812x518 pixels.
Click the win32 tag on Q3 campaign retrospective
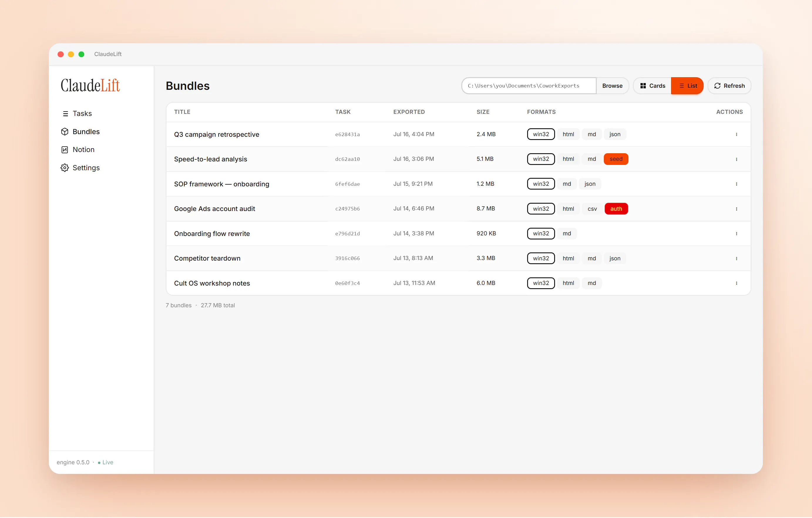(541, 134)
